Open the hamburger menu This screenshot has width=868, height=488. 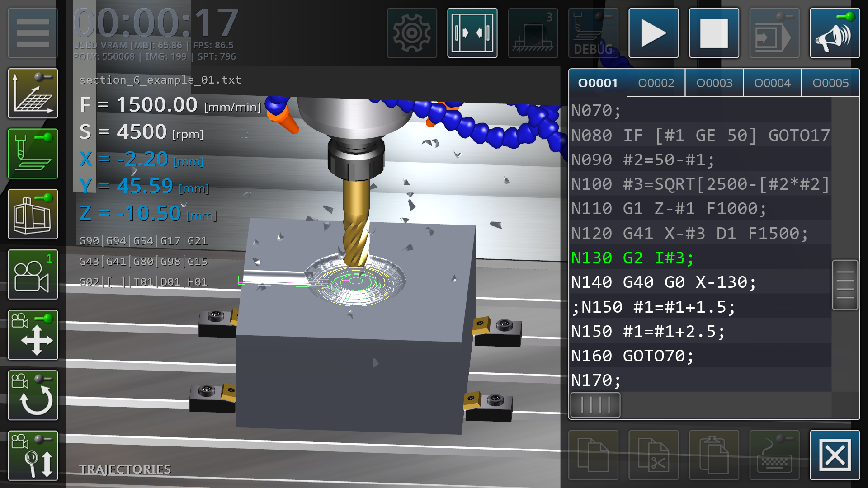[33, 33]
